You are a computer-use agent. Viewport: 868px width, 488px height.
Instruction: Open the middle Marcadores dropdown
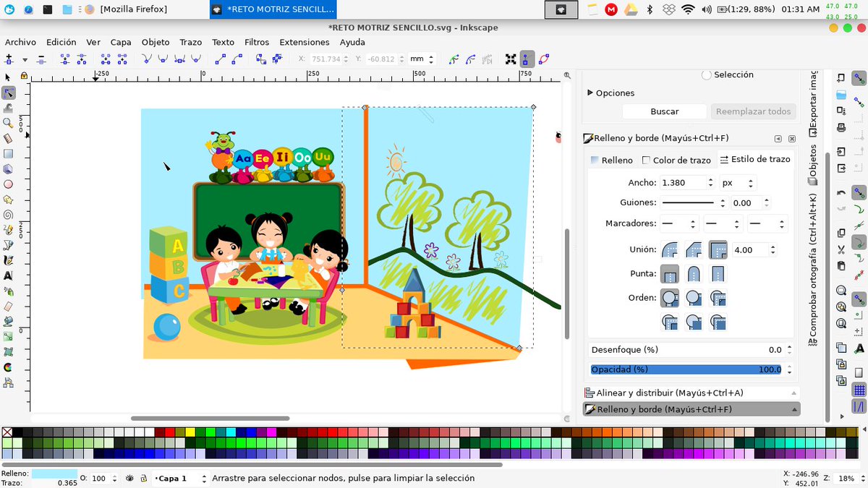[x=723, y=223]
